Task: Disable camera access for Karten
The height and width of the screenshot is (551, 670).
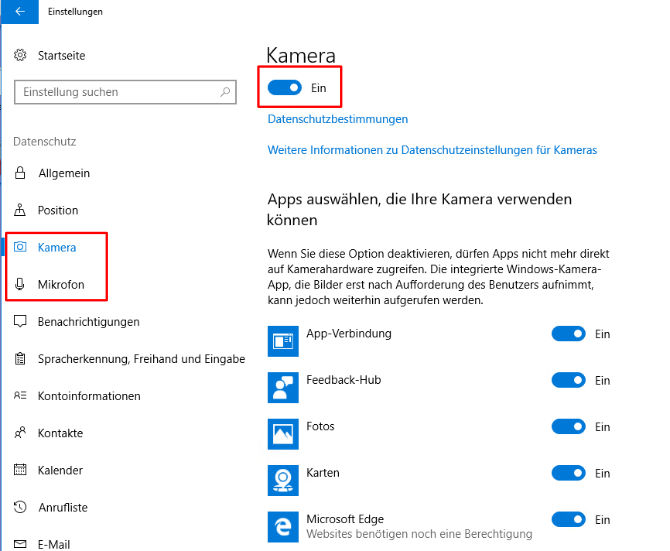Action: pyautogui.click(x=568, y=473)
